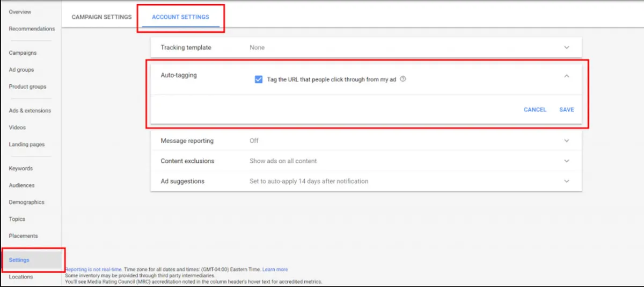Viewport: 644px width, 287px height.
Task: Switch to the Campaign Settings tab
Action: 101,17
